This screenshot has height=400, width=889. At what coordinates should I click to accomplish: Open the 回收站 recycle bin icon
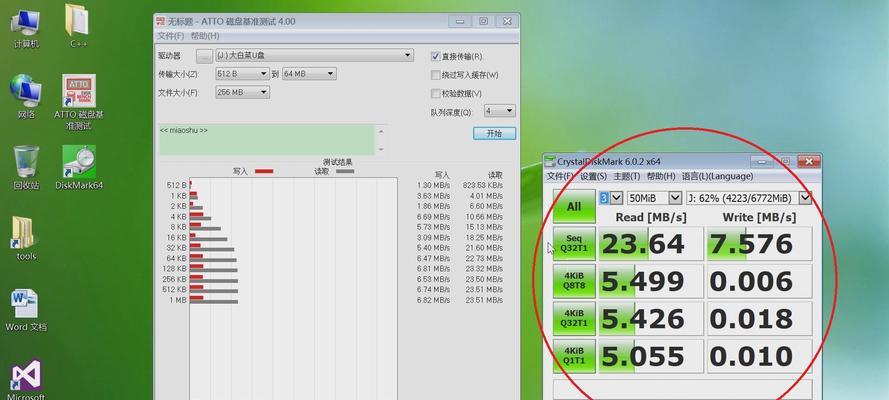pyautogui.click(x=26, y=168)
